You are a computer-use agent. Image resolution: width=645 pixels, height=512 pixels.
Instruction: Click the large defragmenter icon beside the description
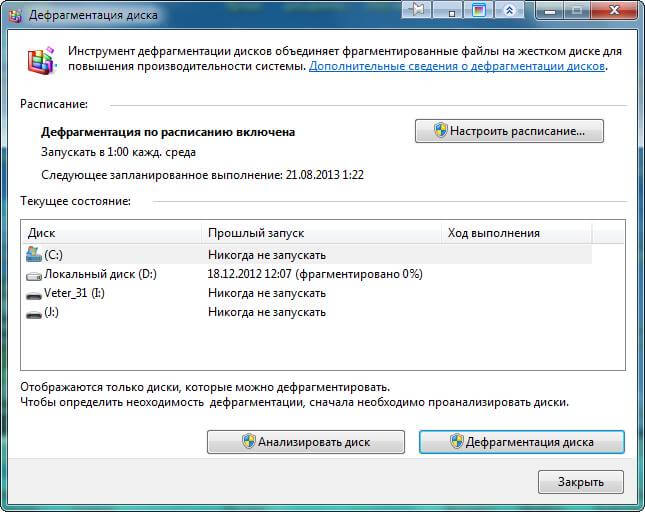point(41,60)
